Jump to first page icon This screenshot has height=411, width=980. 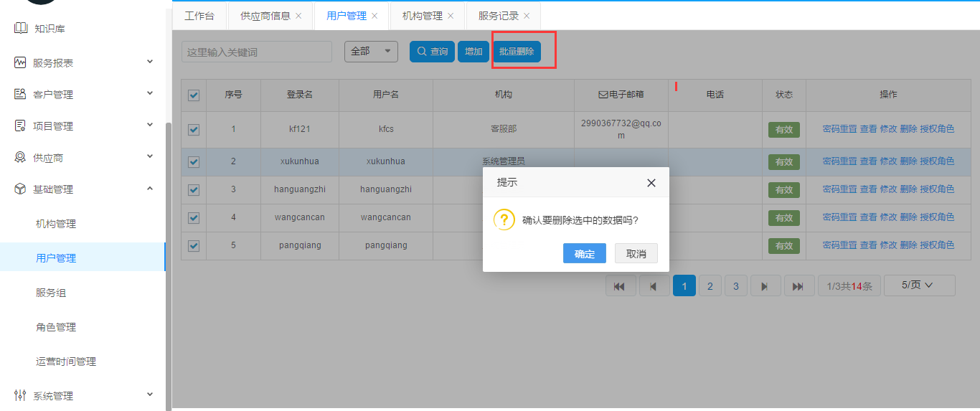[x=620, y=286]
